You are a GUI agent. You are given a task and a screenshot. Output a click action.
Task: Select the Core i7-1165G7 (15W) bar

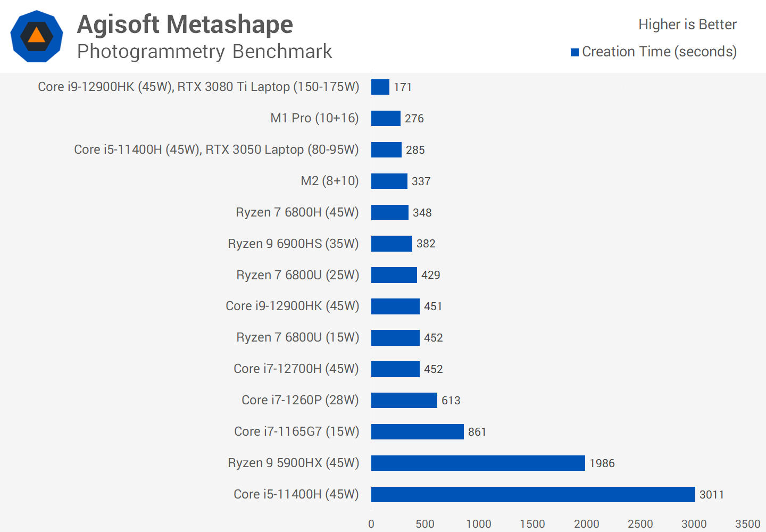417,431
